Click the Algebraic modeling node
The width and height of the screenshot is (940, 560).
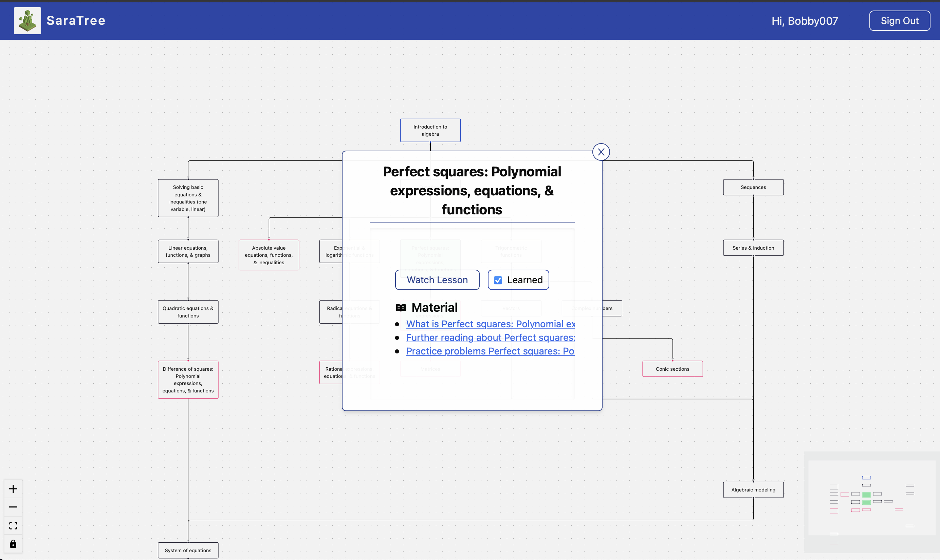pyautogui.click(x=753, y=490)
